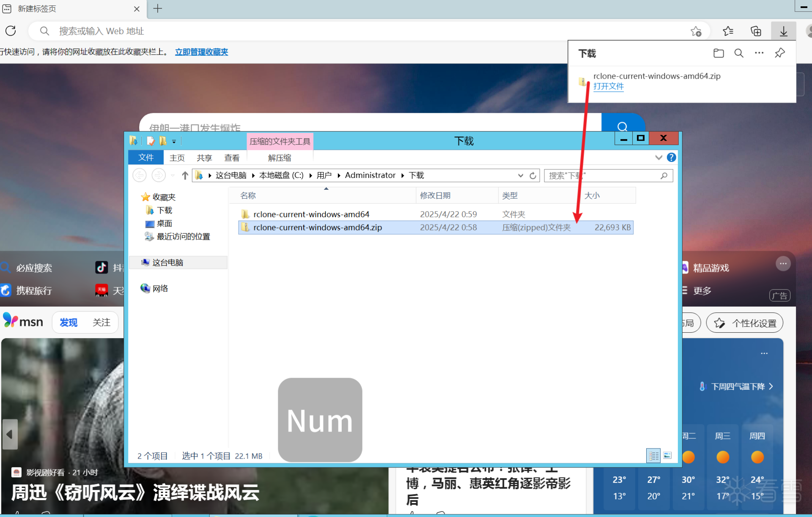
Task: Click Explorer up-directory arrow
Action: click(x=185, y=175)
